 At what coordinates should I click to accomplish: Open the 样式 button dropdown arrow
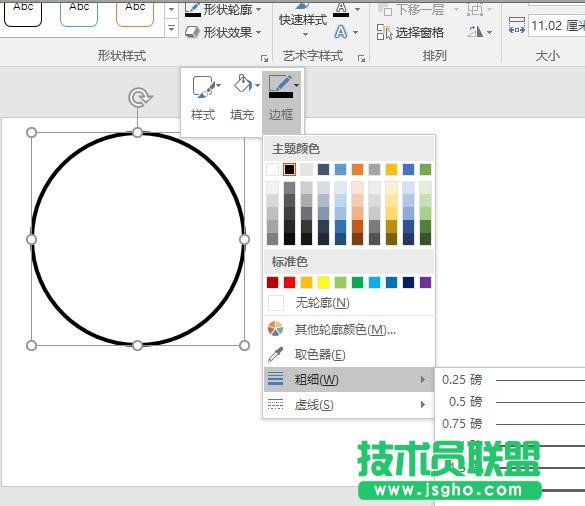[x=218, y=85]
